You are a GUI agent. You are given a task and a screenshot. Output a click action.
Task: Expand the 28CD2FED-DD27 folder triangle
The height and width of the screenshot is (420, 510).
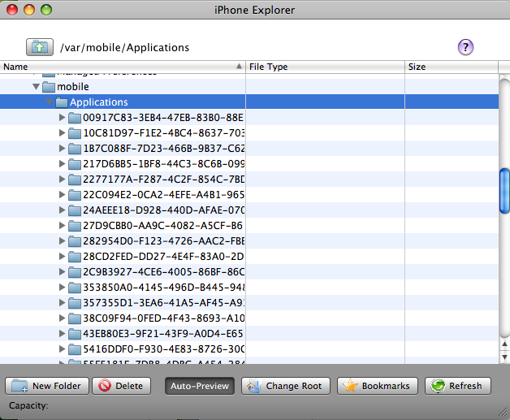pos(62,257)
